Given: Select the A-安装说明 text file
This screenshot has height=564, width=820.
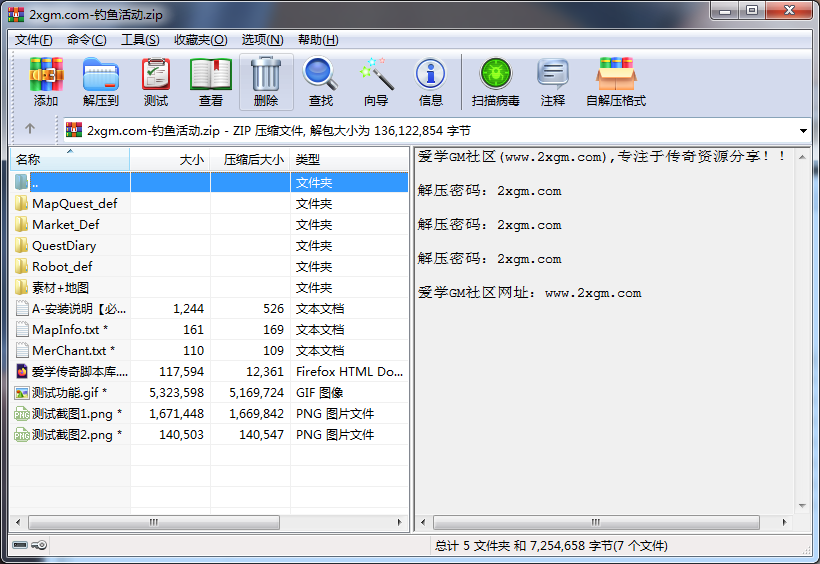Looking at the screenshot, I should pyautogui.click(x=78, y=309).
